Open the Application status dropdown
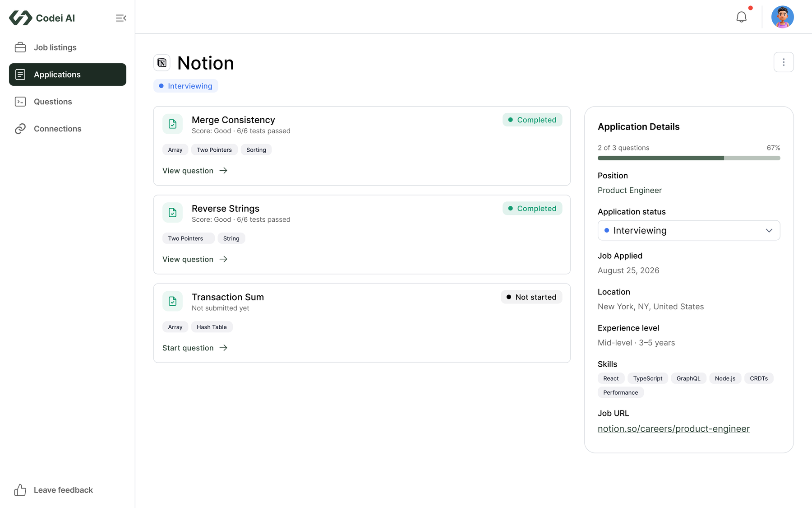Viewport: 812px width, 508px height. click(689, 230)
